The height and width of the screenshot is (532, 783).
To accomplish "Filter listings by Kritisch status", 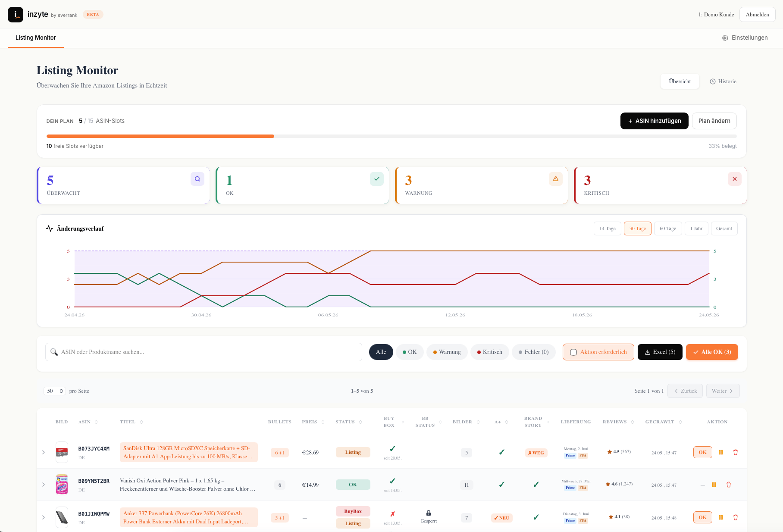I will pyautogui.click(x=489, y=352).
